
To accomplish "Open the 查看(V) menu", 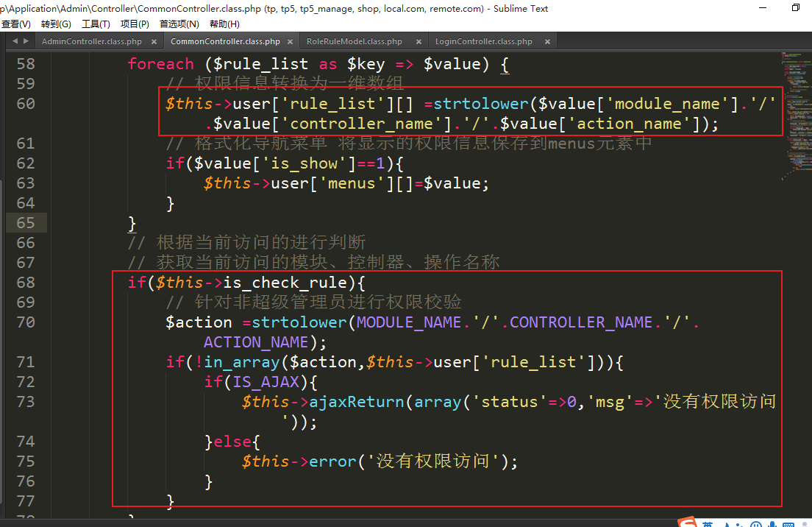I will tap(15, 24).
